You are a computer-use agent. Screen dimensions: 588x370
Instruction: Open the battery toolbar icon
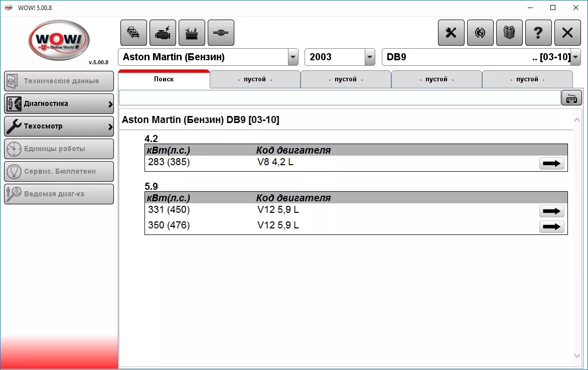192,33
